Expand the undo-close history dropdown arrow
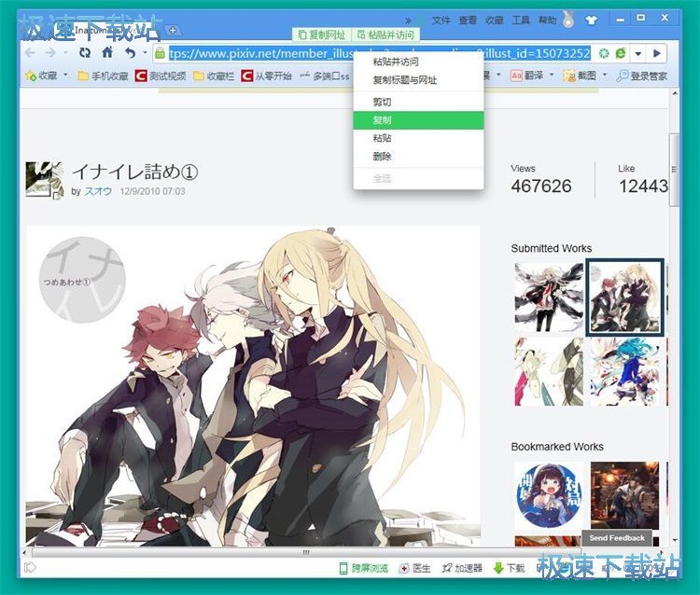The image size is (700, 595). [145, 52]
